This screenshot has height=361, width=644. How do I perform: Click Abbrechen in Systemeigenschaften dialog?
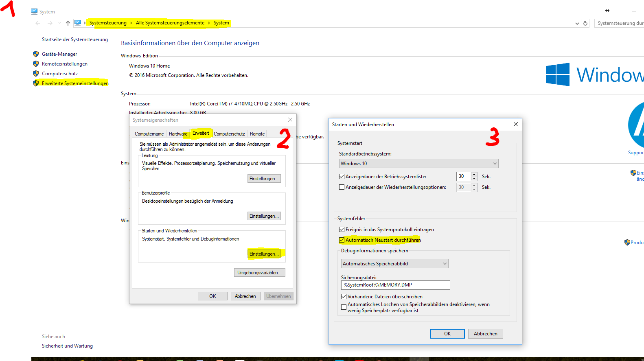pos(245,296)
